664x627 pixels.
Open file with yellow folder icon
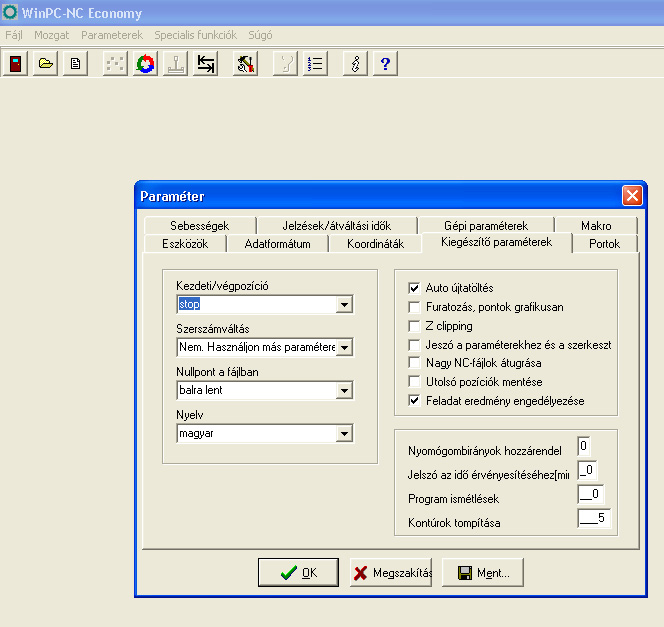[x=45, y=64]
